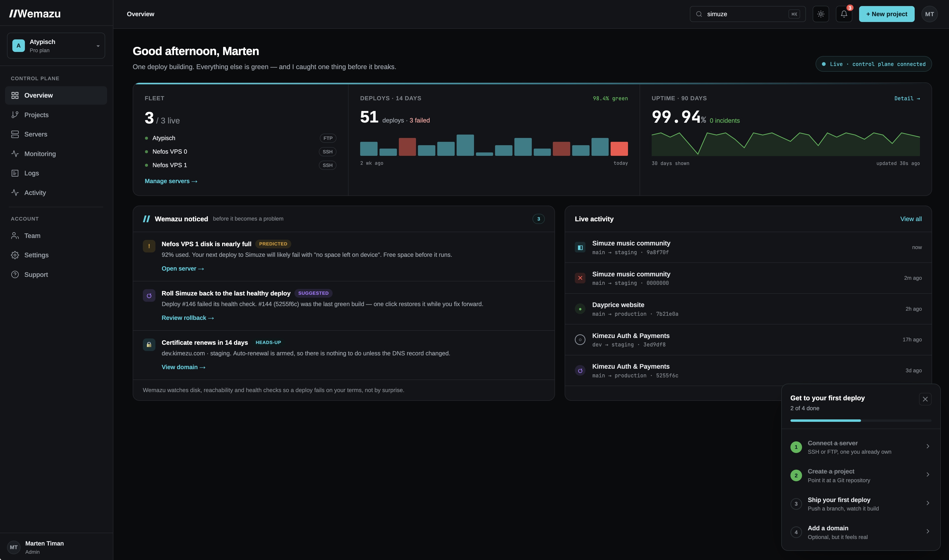949x560 pixels.
Task: Click the building status icon for commit 9a8f70f
Action: (x=580, y=248)
